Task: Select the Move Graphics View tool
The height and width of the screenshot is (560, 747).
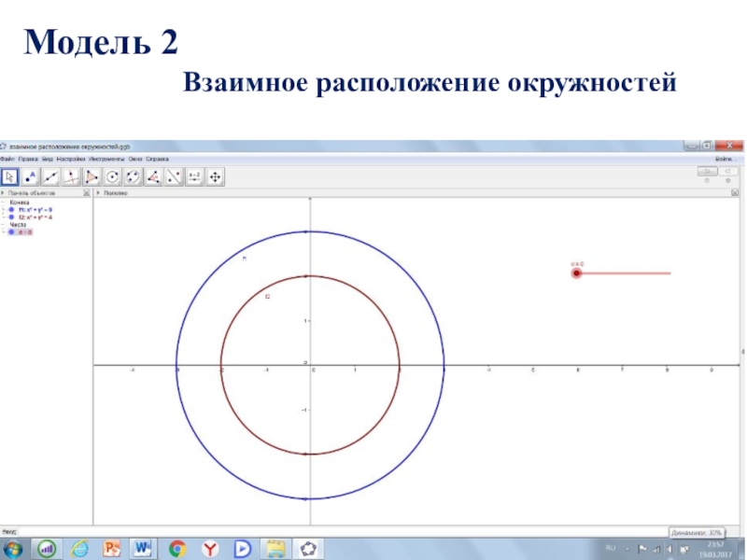Action: pyautogui.click(x=215, y=177)
